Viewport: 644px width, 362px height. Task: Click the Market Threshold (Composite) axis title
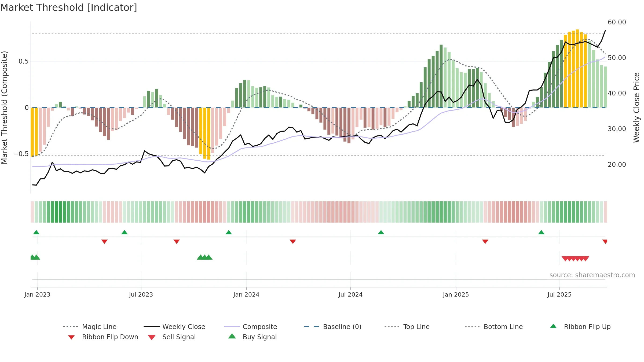4,108
